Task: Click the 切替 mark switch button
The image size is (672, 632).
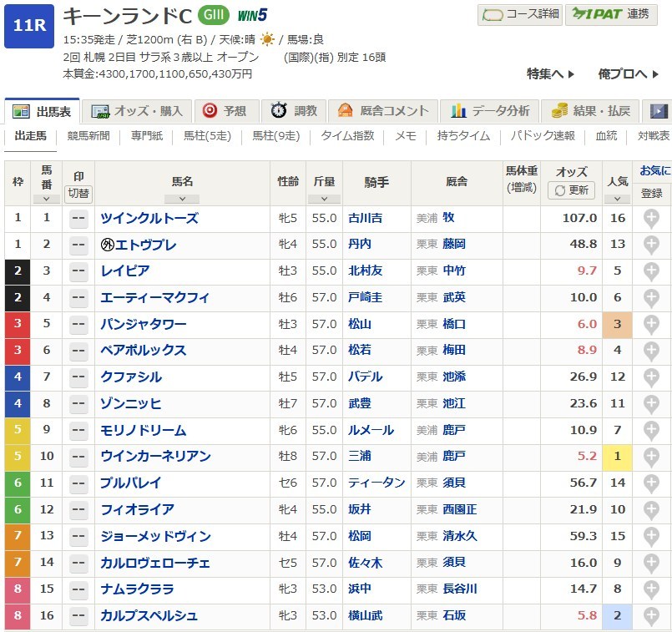Action: click(x=78, y=193)
